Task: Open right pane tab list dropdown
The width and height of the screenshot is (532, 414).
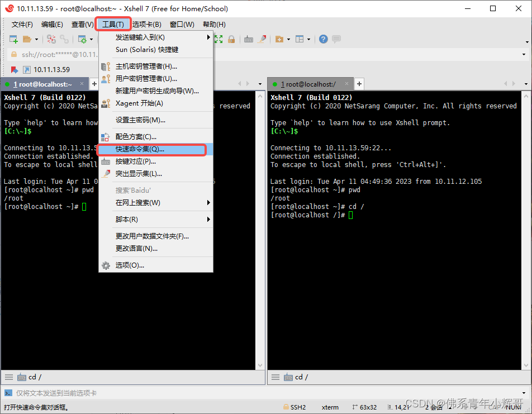Action: 526,84
